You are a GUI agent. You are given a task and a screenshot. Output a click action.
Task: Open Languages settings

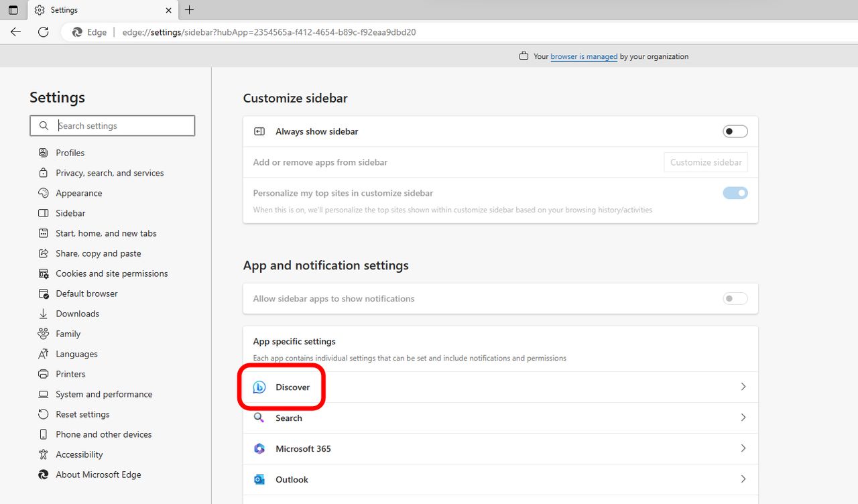pyautogui.click(x=76, y=354)
